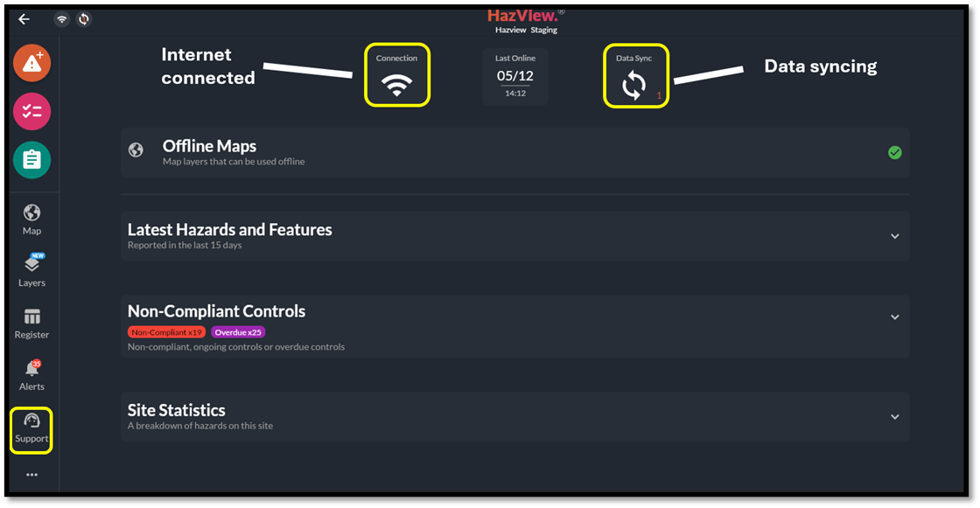The image size is (980, 508).
Task: Open the Map view from sidebar
Action: [x=31, y=219]
